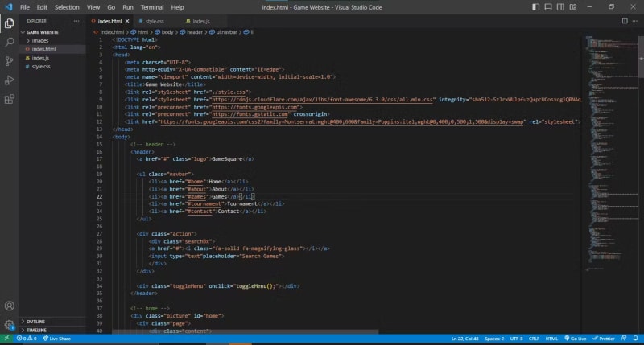This screenshot has height=345, width=644.
Task: Open the Run and Debug view
Action: pyautogui.click(x=9, y=80)
